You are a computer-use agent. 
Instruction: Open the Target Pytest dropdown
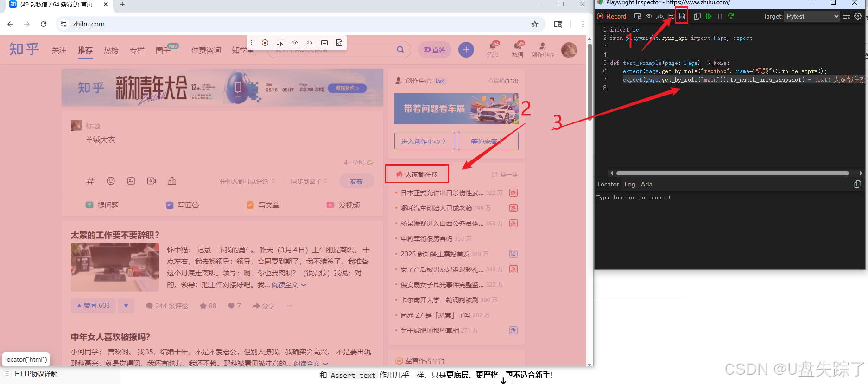[x=812, y=16]
